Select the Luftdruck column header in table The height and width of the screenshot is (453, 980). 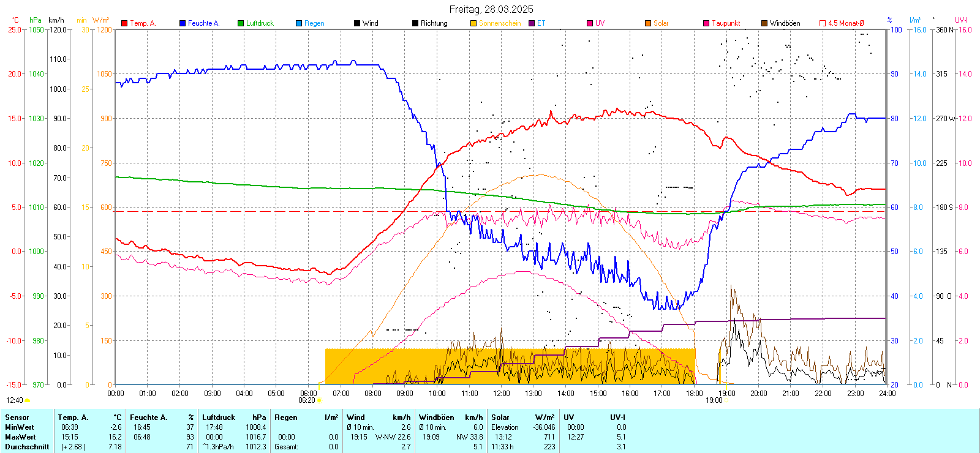(219, 417)
